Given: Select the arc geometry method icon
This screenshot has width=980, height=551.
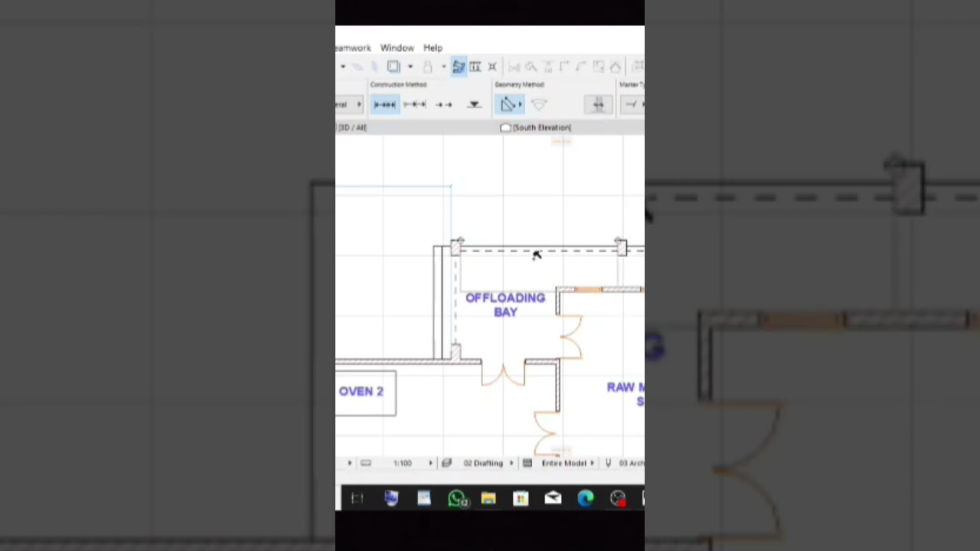Looking at the screenshot, I should (x=539, y=105).
